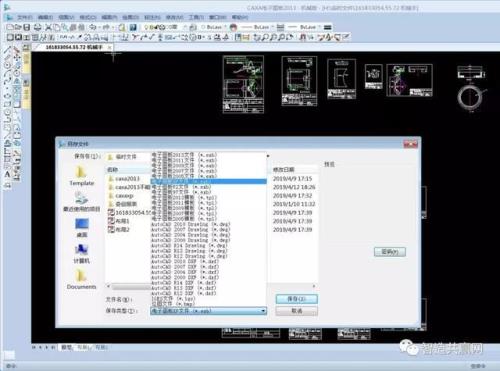Expand the 保存类型 file type combo box
500x371 pixels.
[x=208, y=311]
